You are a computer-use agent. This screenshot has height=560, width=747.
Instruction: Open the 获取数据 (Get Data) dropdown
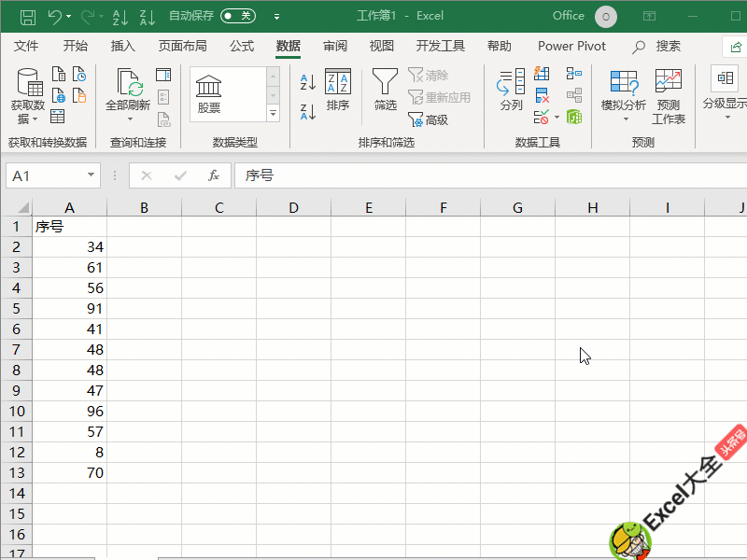(x=28, y=96)
